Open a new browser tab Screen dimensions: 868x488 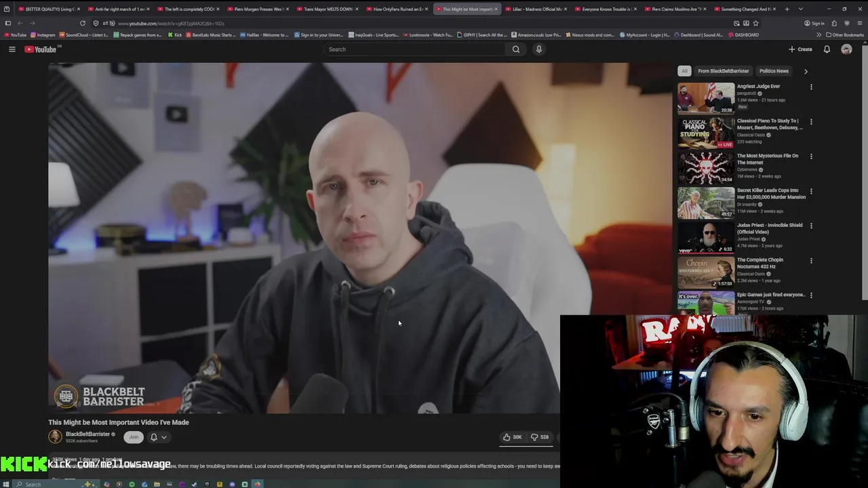787,9
